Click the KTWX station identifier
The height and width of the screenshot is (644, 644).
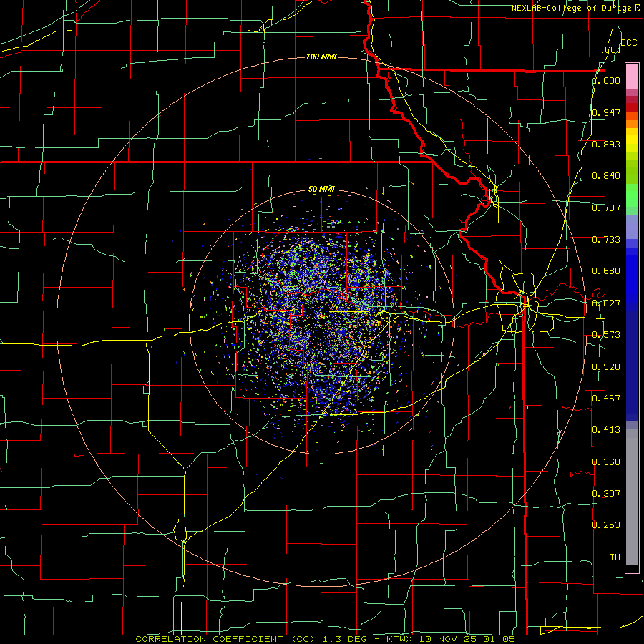(x=399, y=639)
